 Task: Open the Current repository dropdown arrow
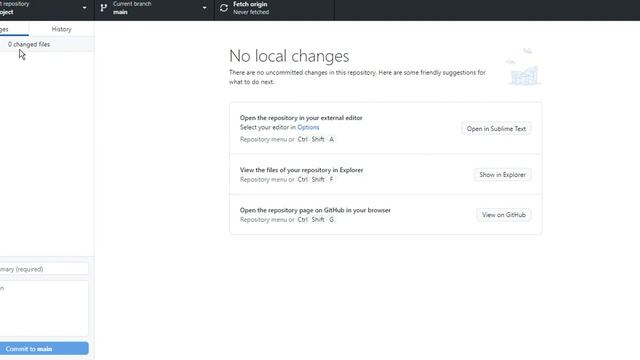click(84, 8)
